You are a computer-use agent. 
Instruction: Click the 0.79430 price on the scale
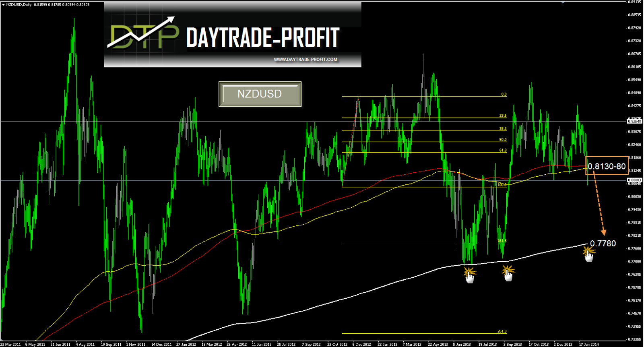coord(635,209)
